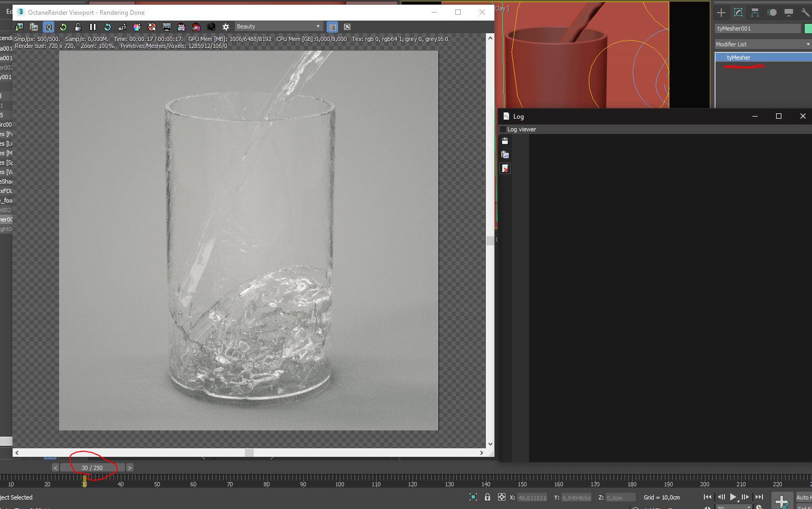This screenshot has width=812, height=509.
Task: Play the animation
Action: click(x=733, y=497)
